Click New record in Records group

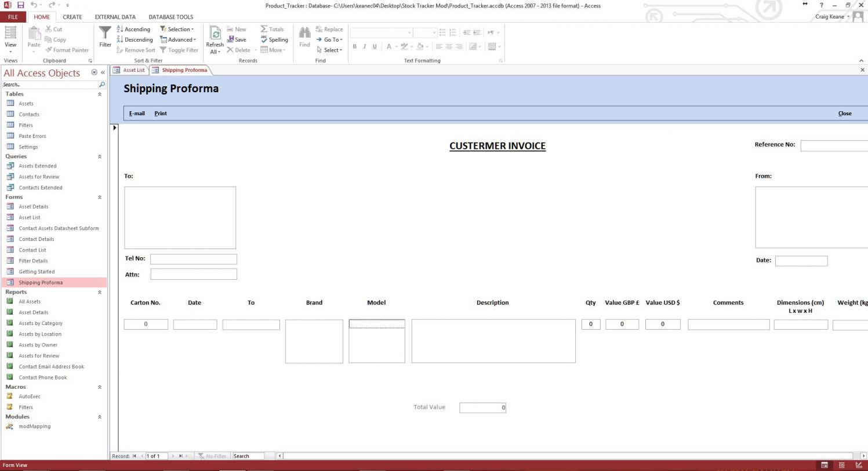click(237, 29)
